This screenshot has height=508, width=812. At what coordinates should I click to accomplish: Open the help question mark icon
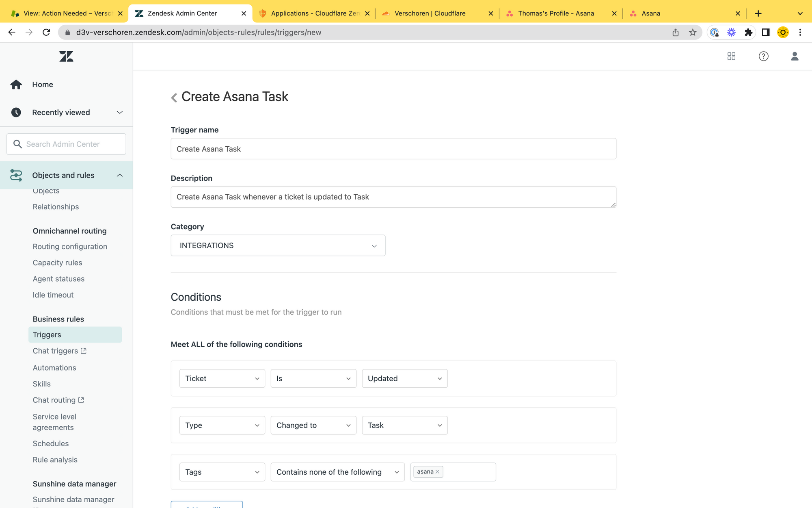point(763,56)
